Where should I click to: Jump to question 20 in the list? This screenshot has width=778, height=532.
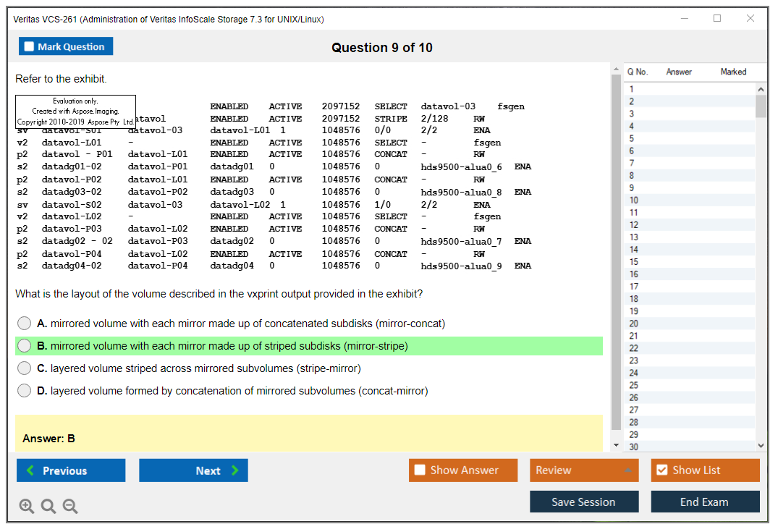click(634, 324)
